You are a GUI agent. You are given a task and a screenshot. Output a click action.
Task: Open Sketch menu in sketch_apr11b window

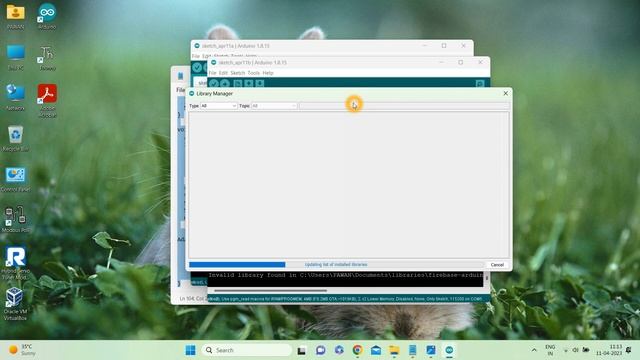click(x=238, y=73)
